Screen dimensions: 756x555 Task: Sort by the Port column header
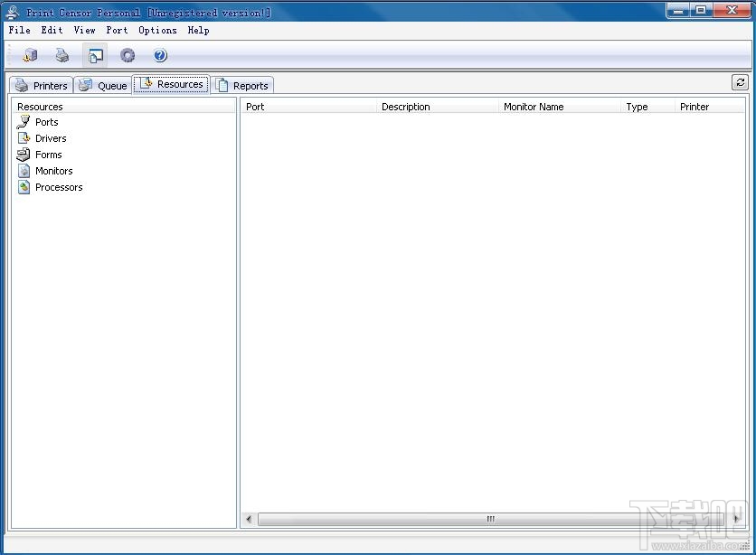(308, 107)
